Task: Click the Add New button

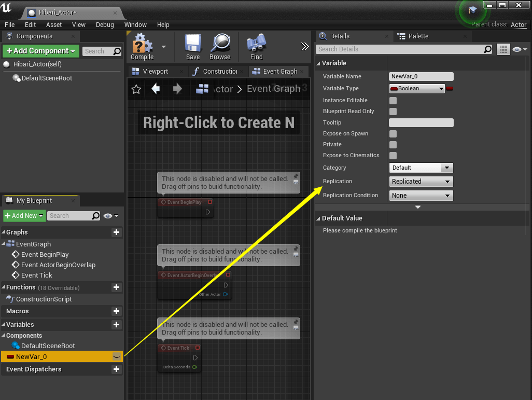Action: coord(24,216)
